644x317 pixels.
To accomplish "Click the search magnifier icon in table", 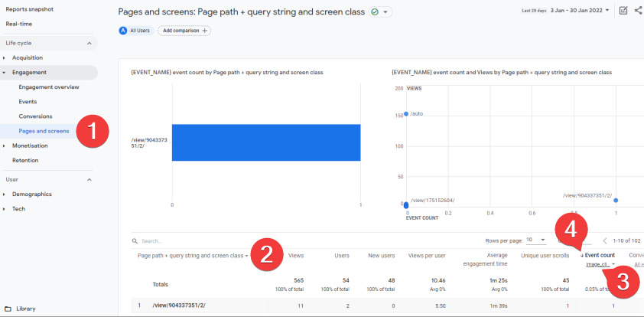I will click(x=135, y=240).
